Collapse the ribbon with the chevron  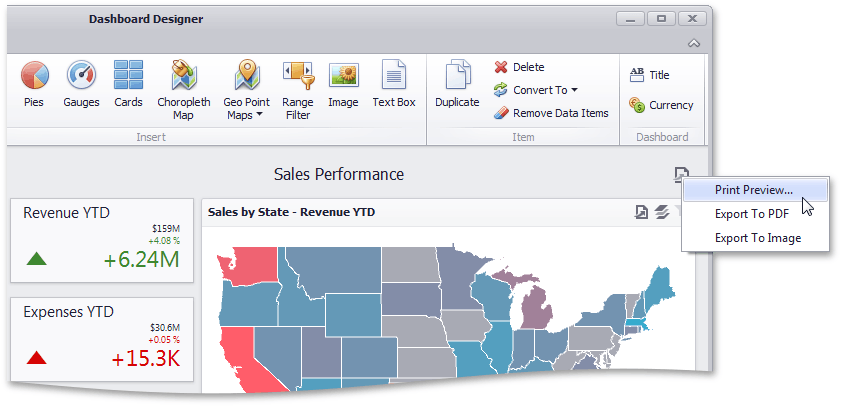click(694, 44)
